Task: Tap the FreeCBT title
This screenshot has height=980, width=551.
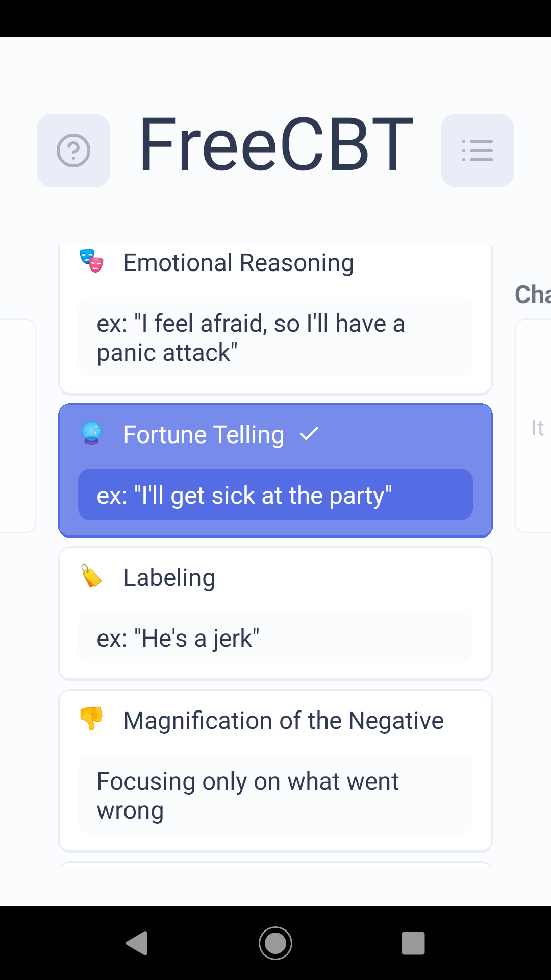Action: pos(275,144)
